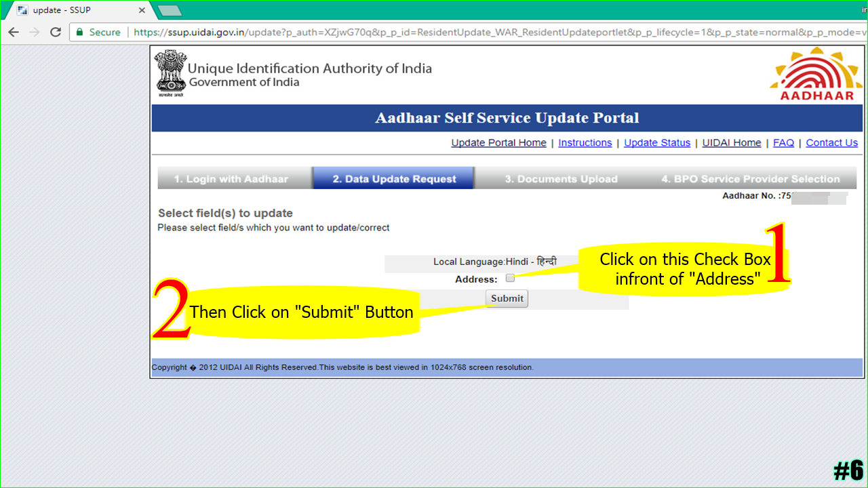Click the Select field(s) to update heading
The image size is (868, 488).
(x=226, y=213)
